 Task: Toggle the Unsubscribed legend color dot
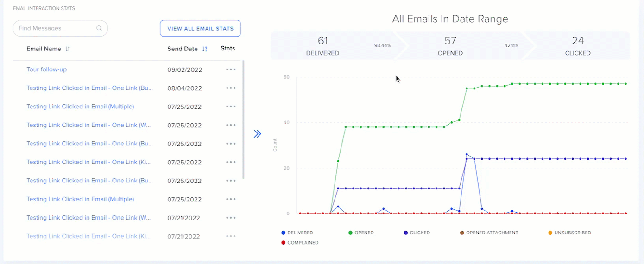pos(550,233)
